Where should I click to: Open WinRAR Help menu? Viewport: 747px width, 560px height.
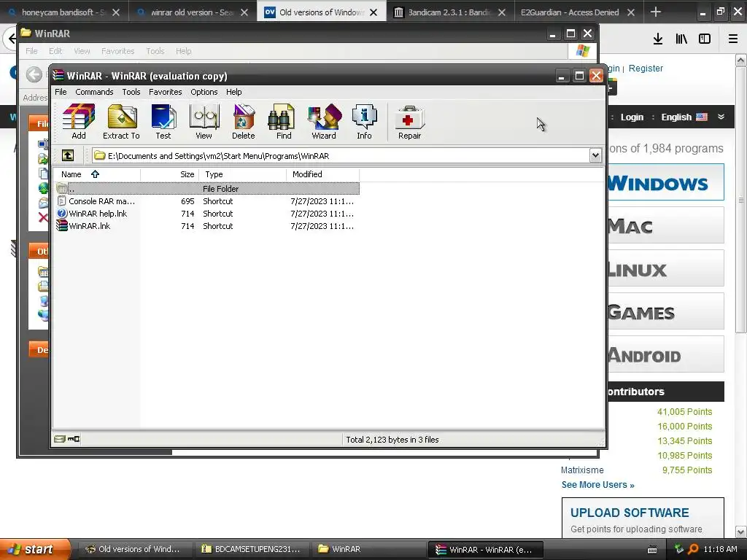[233, 92]
